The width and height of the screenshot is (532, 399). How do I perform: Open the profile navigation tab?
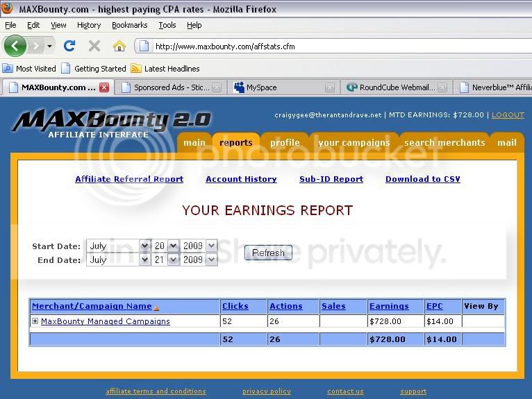(285, 143)
